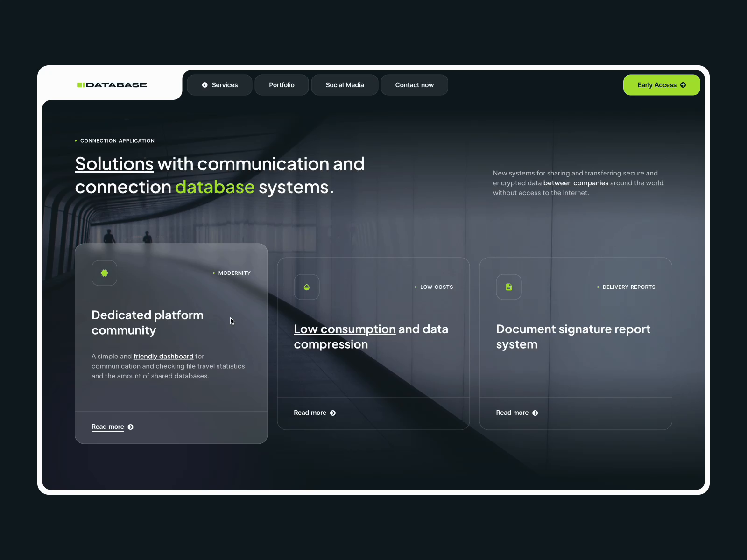
Task: Click the Low Costs card droplet icon
Action: [x=307, y=287]
